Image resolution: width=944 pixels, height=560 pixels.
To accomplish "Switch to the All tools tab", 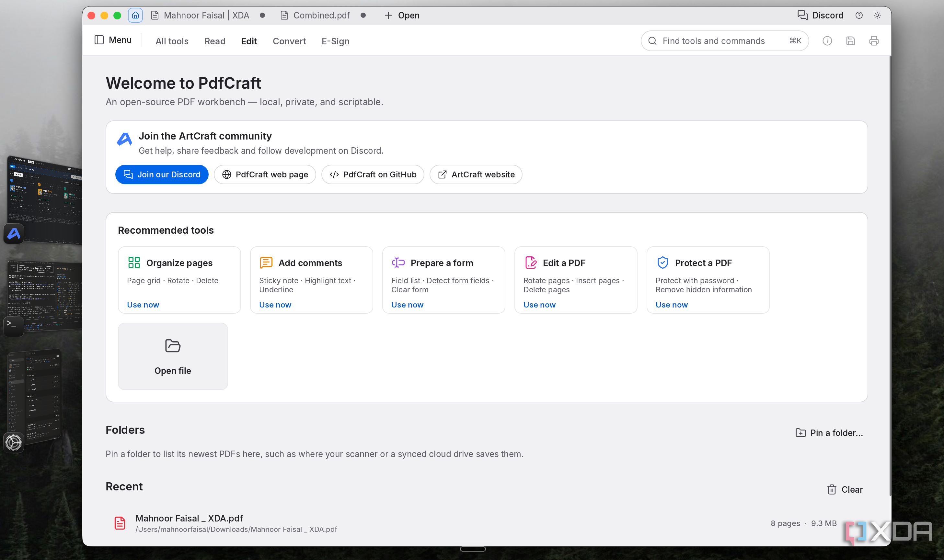I will tap(172, 41).
